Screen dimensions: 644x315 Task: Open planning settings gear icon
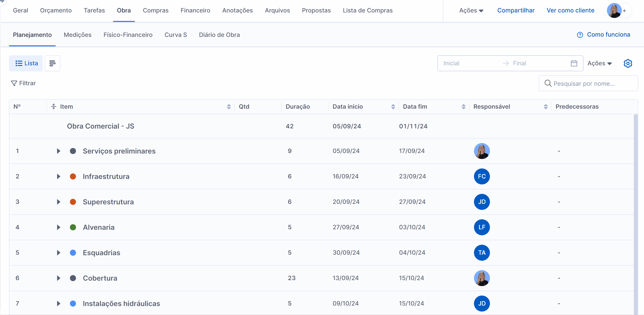tap(628, 63)
